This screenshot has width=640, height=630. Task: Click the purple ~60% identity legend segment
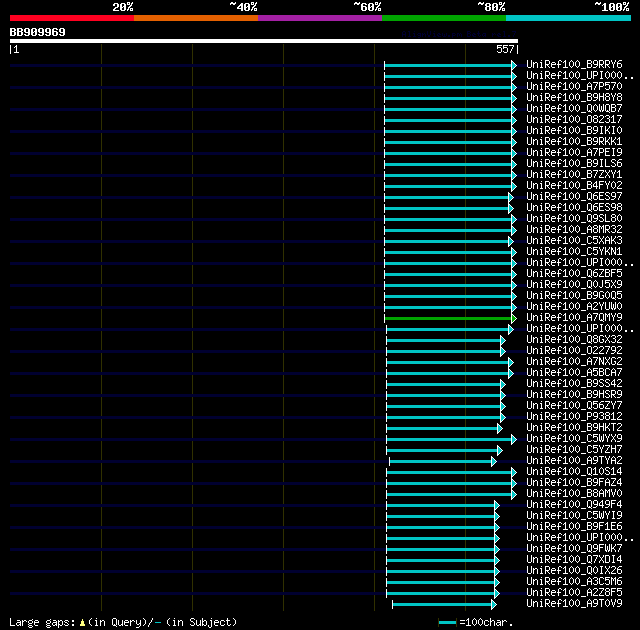320,18
